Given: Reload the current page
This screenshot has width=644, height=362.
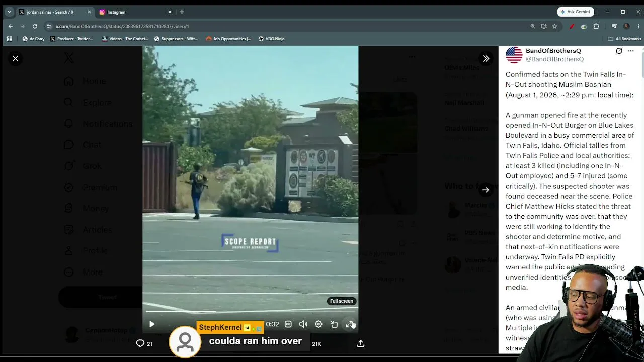Looking at the screenshot, I should pyautogui.click(x=35, y=26).
